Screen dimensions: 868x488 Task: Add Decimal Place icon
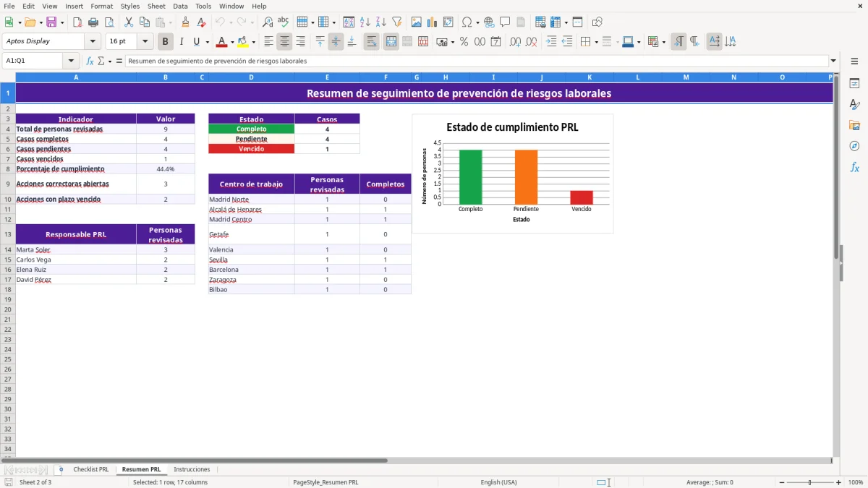point(515,42)
